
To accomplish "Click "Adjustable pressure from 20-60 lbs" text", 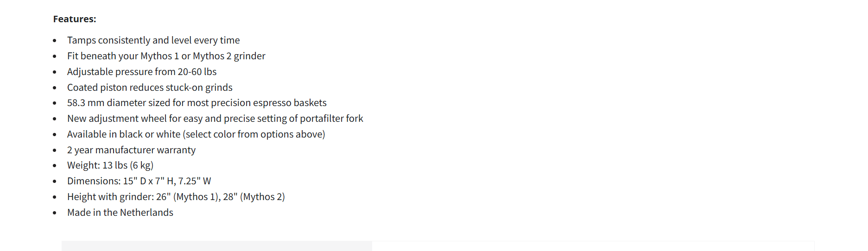I will coord(142,72).
